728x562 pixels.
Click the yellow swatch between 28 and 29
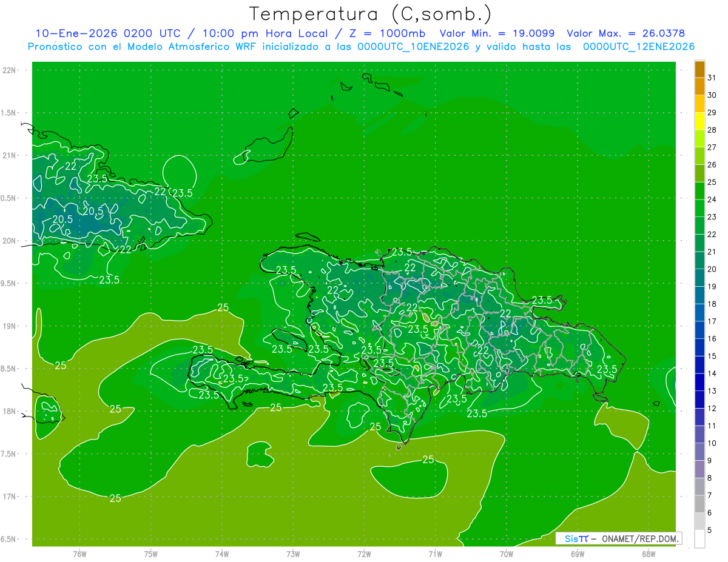(700, 121)
